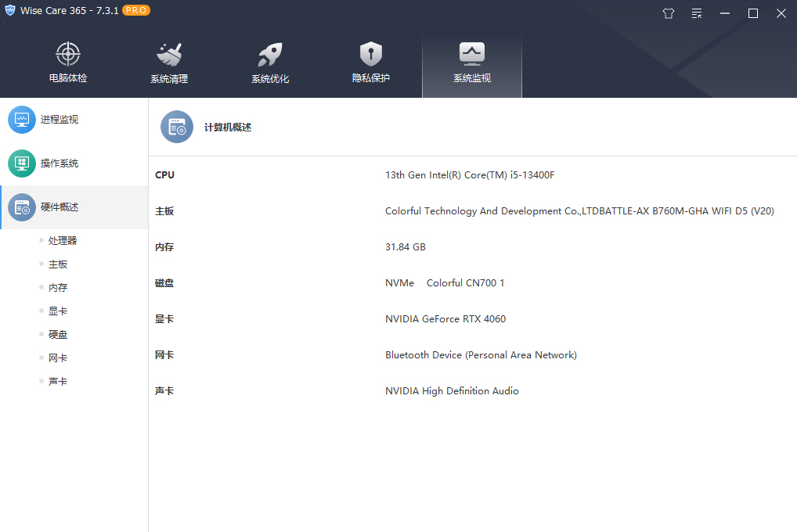The width and height of the screenshot is (797, 532).
Task: Open 操作系统 sidebar label
Action: click(x=60, y=163)
